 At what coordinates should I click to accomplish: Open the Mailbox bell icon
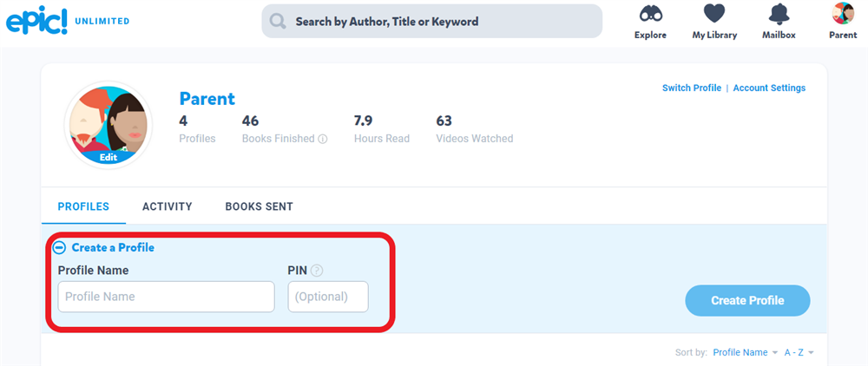pos(779,15)
